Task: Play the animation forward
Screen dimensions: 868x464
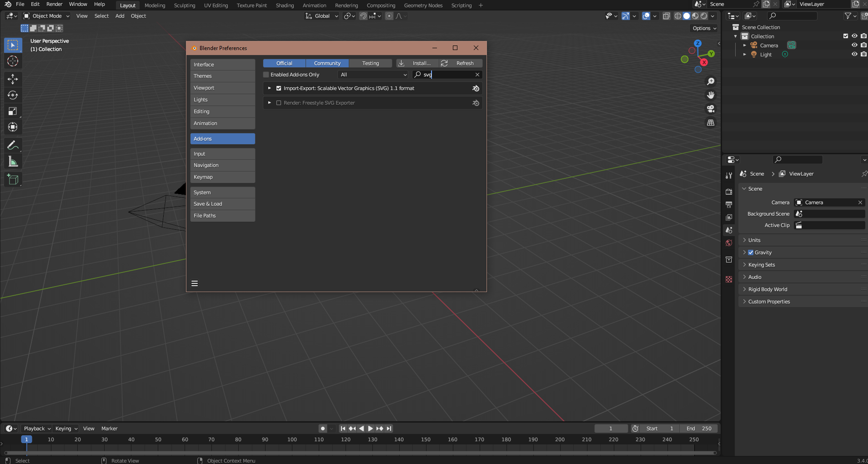Action: click(x=371, y=429)
